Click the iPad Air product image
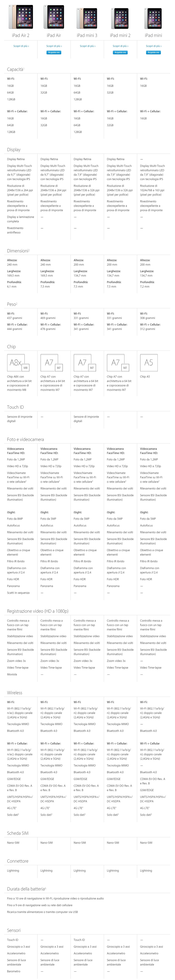Screen dimensions: 175x980 [x=54, y=17]
